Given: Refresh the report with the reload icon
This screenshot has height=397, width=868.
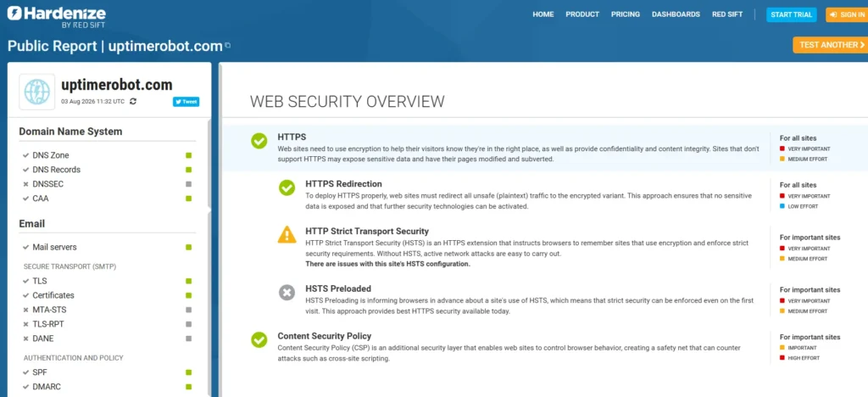Looking at the screenshot, I should coord(133,101).
